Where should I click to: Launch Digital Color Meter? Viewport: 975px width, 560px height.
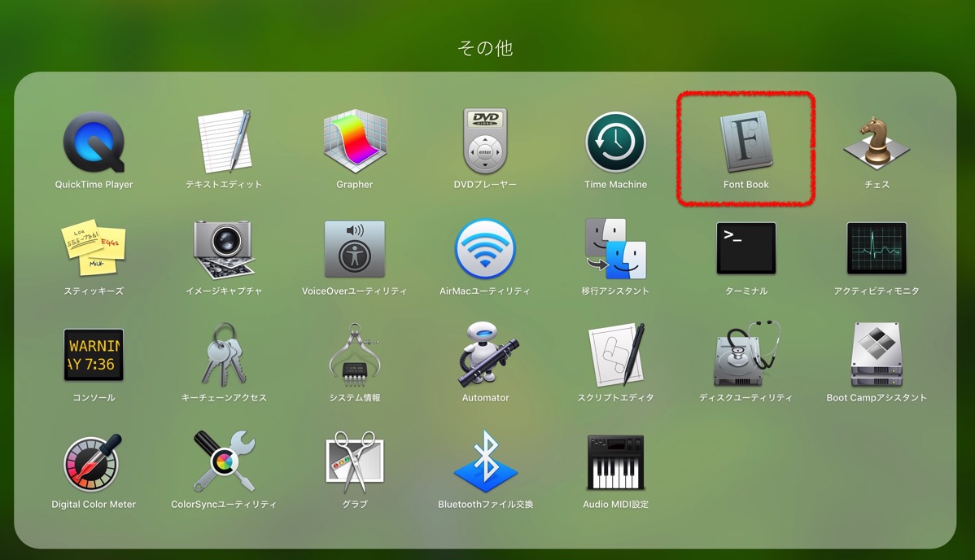tap(93, 462)
